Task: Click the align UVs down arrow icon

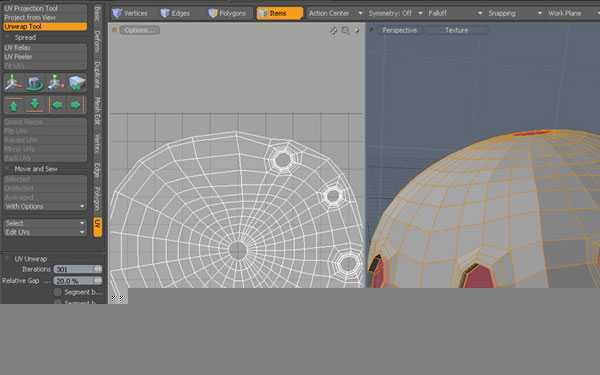Action: tap(34, 105)
